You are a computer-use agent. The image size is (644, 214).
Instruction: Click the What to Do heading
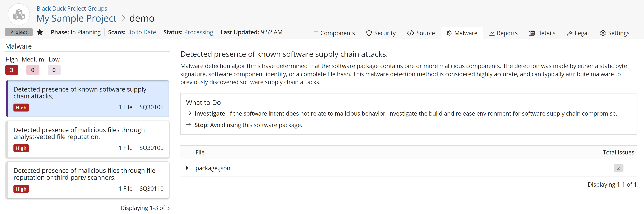(x=203, y=103)
